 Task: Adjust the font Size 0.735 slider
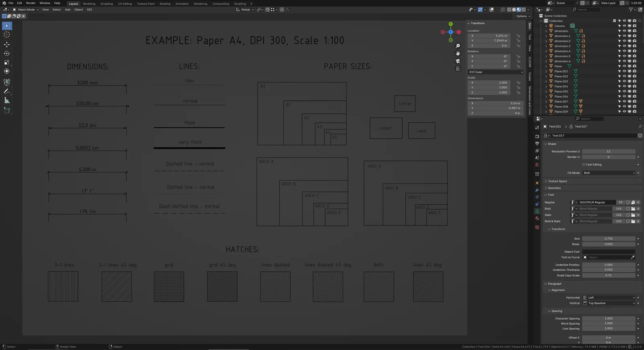click(x=609, y=239)
